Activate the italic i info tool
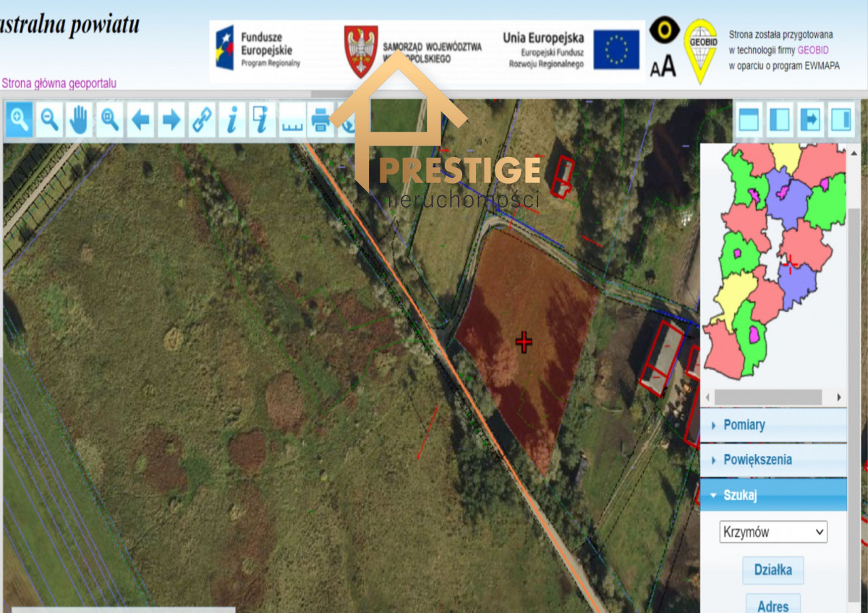 231,119
